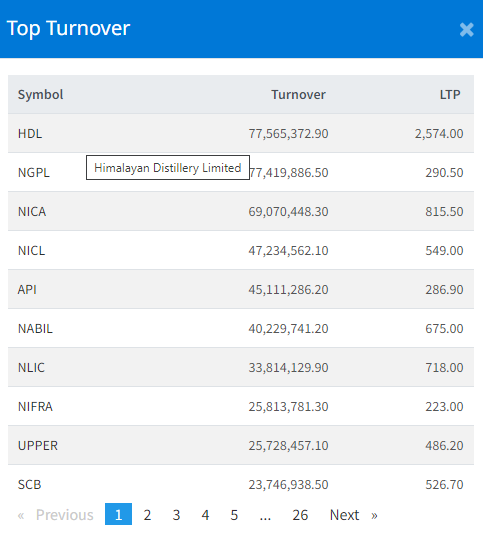
Task: Go to page 5 of results
Action: point(234,515)
